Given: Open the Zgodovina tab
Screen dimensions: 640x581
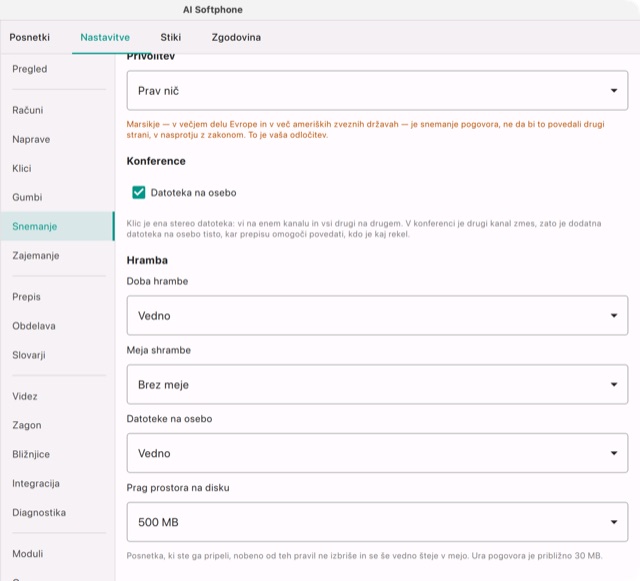Looking at the screenshot, I should tap(236, 37).
